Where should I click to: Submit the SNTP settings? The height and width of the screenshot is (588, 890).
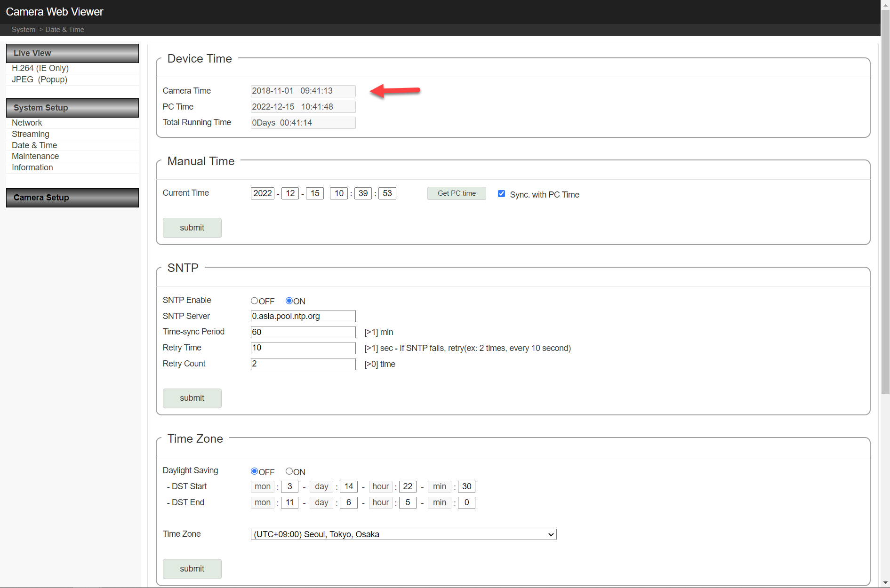click(x=192, y=398)
